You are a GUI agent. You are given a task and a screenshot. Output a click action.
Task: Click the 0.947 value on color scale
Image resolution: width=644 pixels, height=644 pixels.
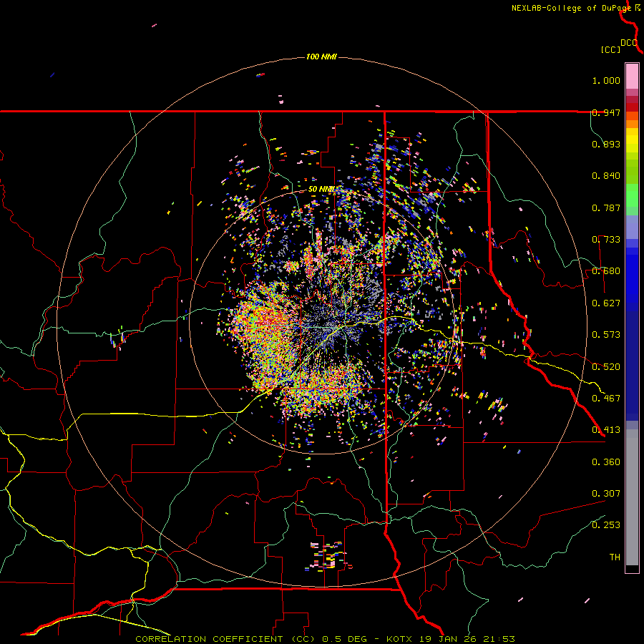click(x=606, y=112)
